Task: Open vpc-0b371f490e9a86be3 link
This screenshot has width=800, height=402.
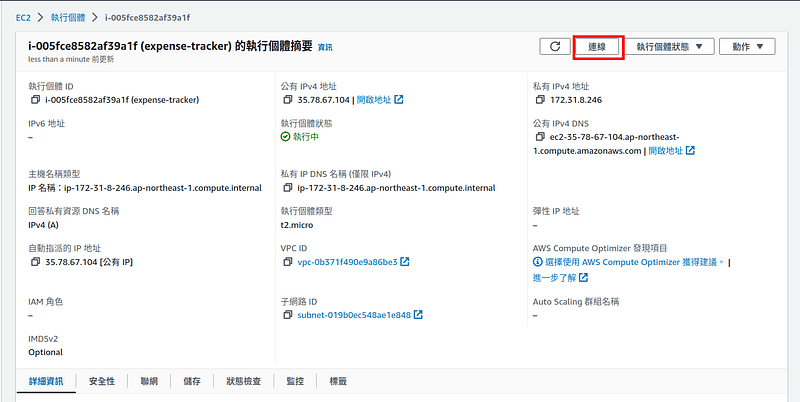Action: [x=347, y=262]
